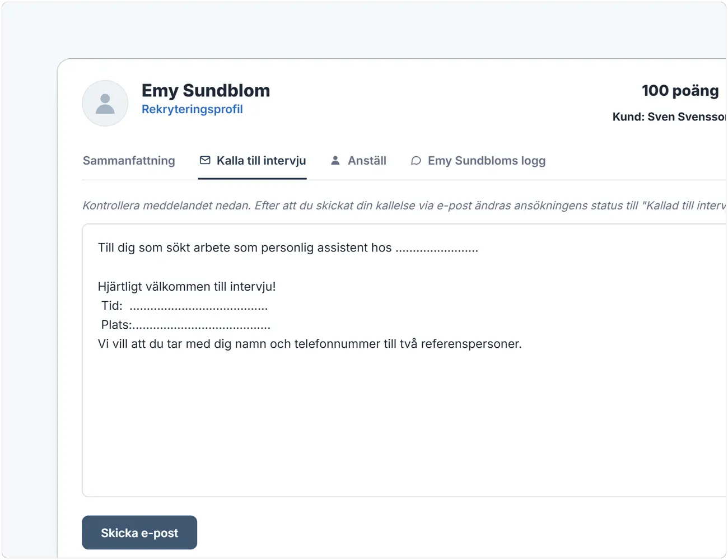Click the empty area of the message box
This screenshot has width=728, height=560.
tap(403, 426)
